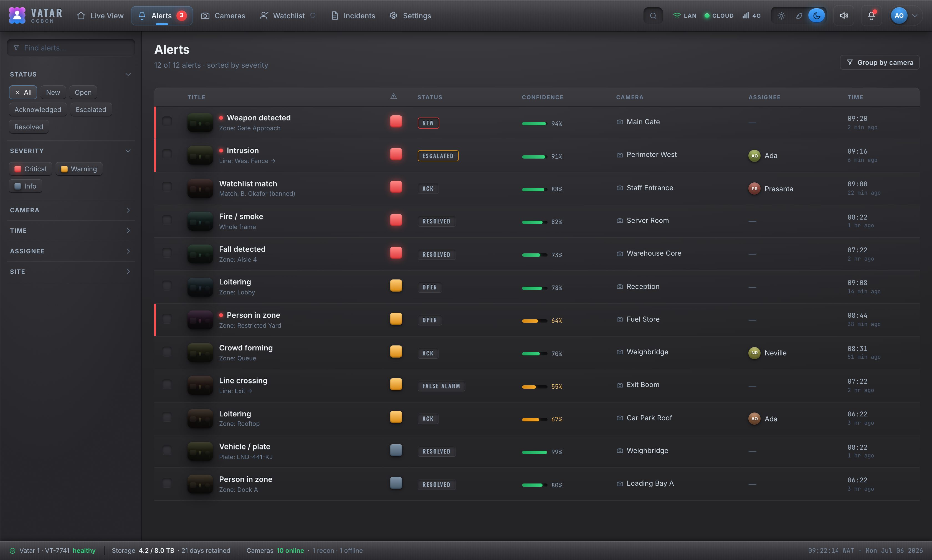Check the Intrusion alert row checkbox
Viewport: 932px width, 560px height.
point(167,154)
